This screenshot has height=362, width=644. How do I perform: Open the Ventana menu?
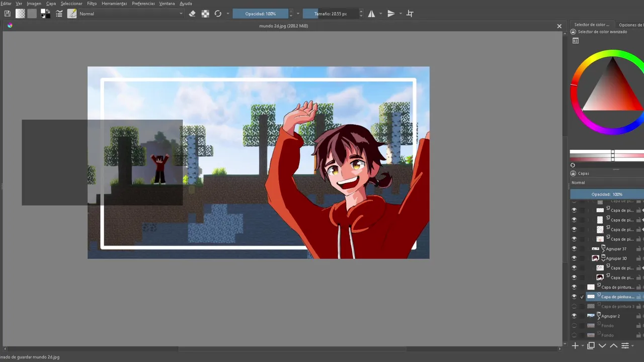[167, 4]
